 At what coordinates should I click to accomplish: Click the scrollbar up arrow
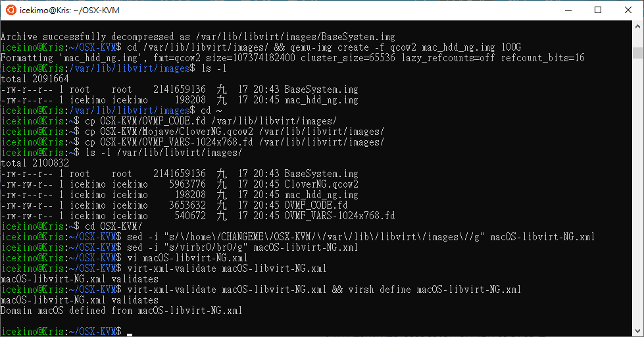(637, 26)
